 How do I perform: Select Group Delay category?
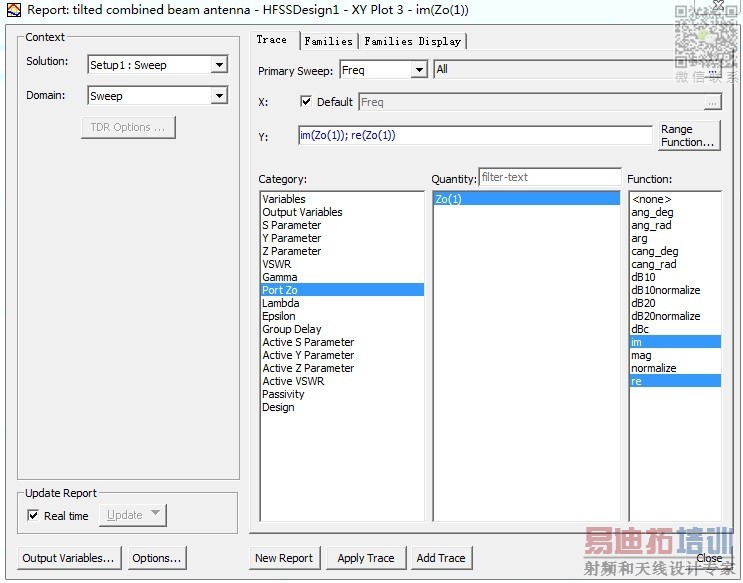pyautogui.click(x=342, y=329)
